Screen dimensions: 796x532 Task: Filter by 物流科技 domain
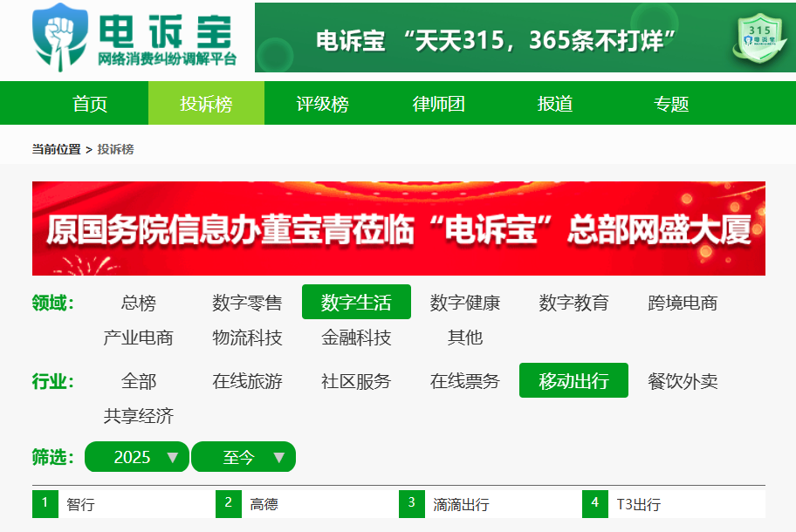click(247, 338)
